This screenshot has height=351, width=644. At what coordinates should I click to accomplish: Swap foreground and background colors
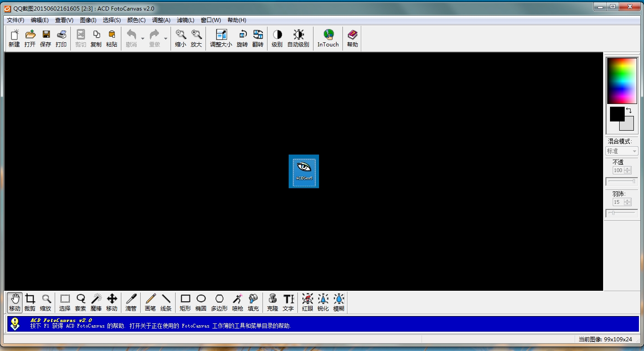pyautogui.click(x=629, y=110)
